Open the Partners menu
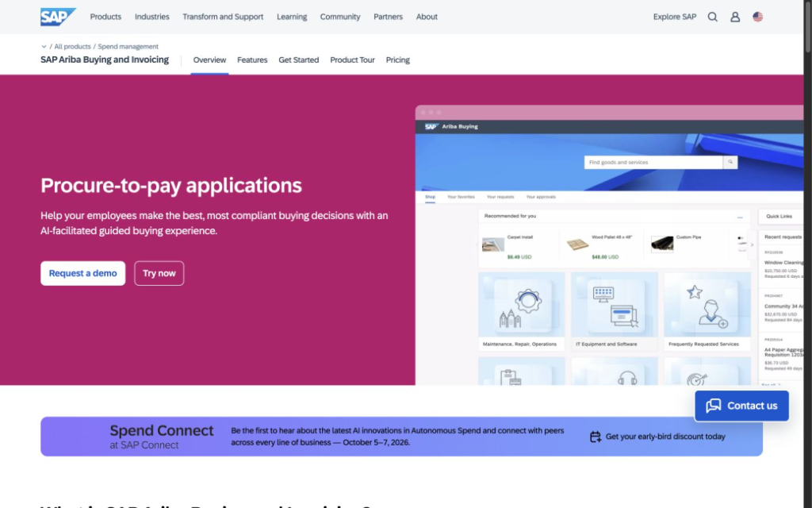The width and height of the screenshot is (812, 508). coord(388,17)
